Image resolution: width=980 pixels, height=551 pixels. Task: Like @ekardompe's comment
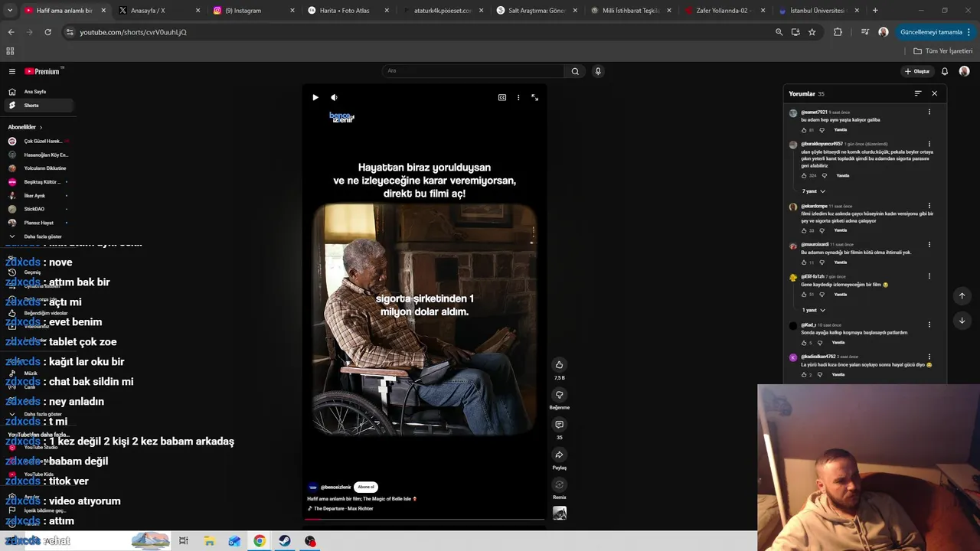[x=804, y=230]
